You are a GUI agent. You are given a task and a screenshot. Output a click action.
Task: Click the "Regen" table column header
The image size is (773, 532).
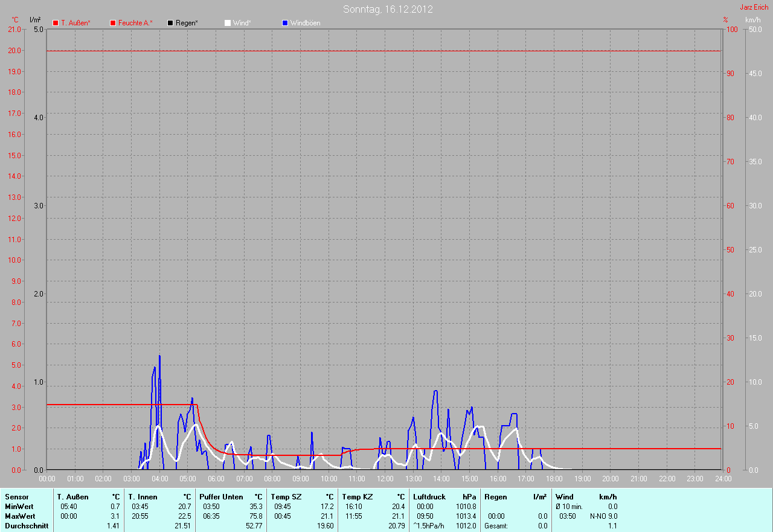495,497
